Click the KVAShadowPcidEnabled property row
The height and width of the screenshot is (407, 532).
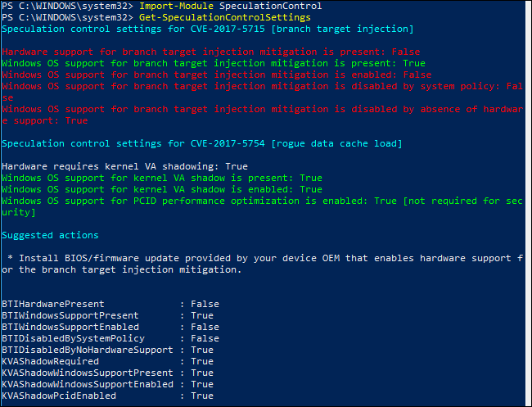click(x=106, y=396)
